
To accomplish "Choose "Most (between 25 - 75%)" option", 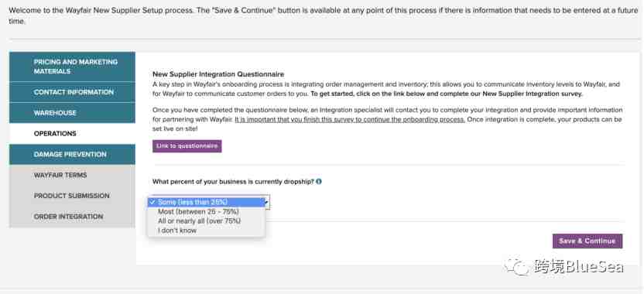I will pyautogui.click(x=206, y=211).
